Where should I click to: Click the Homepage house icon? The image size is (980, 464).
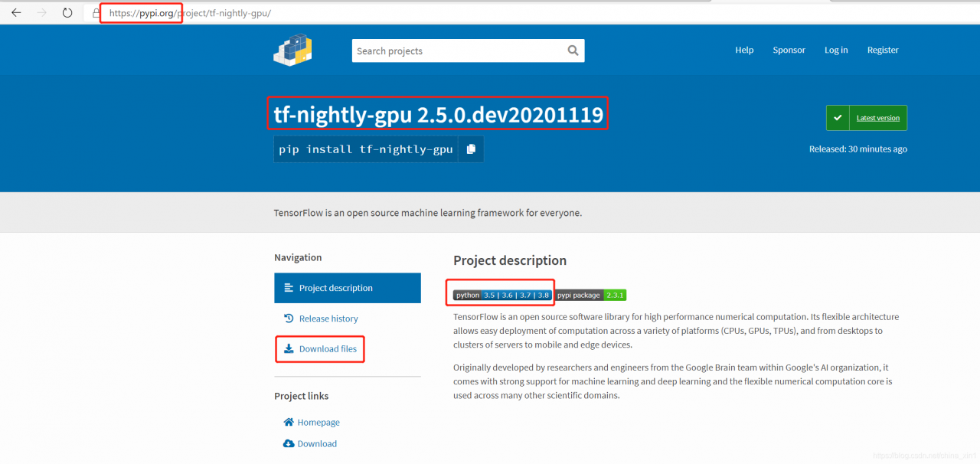click(289, 422)
